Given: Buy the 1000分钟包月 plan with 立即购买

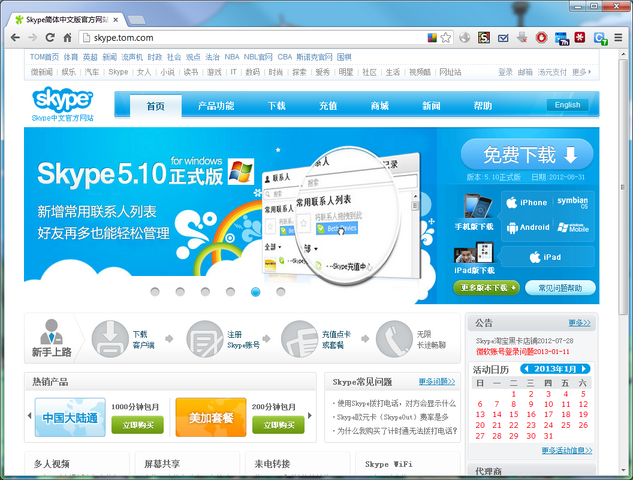Looking at the screenshot, I should click(138, 425).
